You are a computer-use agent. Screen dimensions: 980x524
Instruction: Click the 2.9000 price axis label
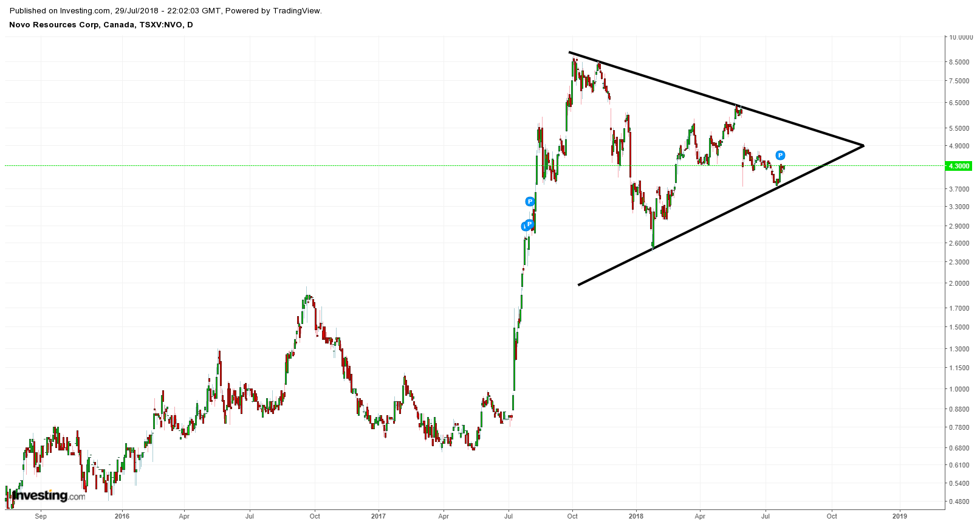pyautogui.click(x=959, y=226)
